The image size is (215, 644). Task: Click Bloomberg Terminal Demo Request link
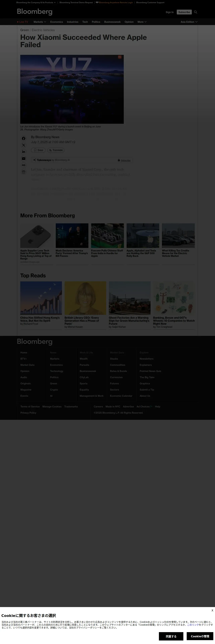coord(76,3)
